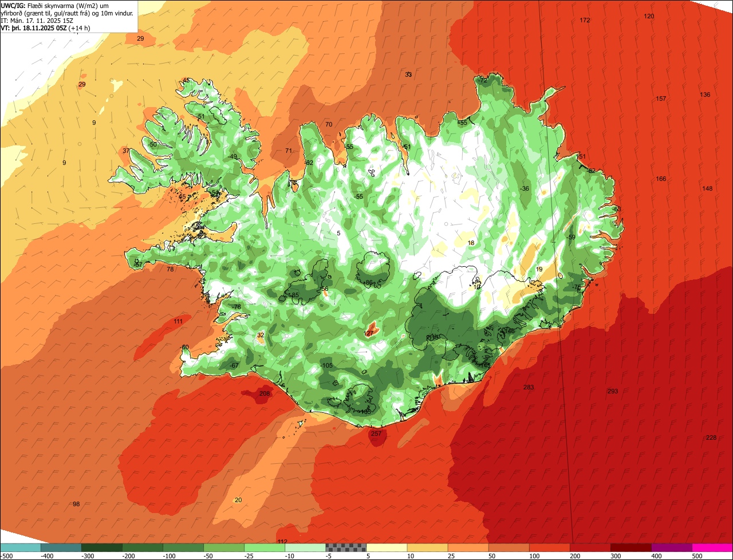Click the flux value 166 east of Iceland
The image size is (733, 560).
click(x=661, y=179)
